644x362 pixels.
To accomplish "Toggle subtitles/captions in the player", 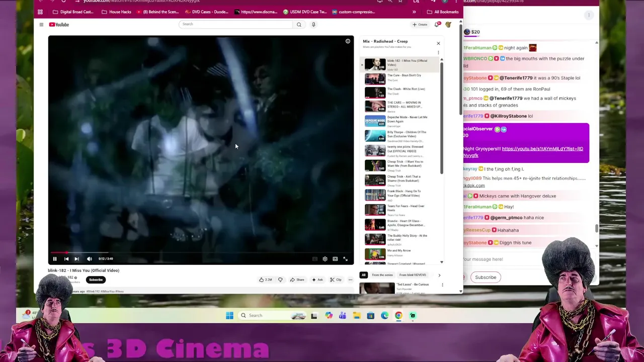I will click(315, 259).
